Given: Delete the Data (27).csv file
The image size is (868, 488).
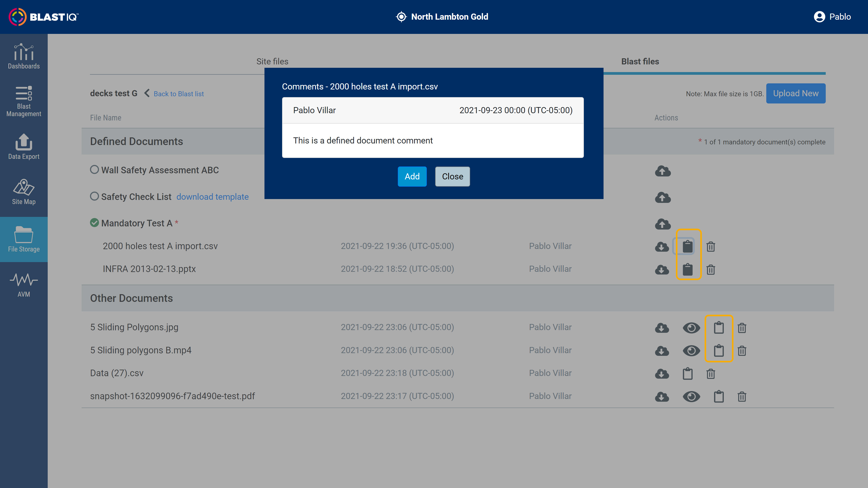Looking at the screenshot, I should coord(711,373).
